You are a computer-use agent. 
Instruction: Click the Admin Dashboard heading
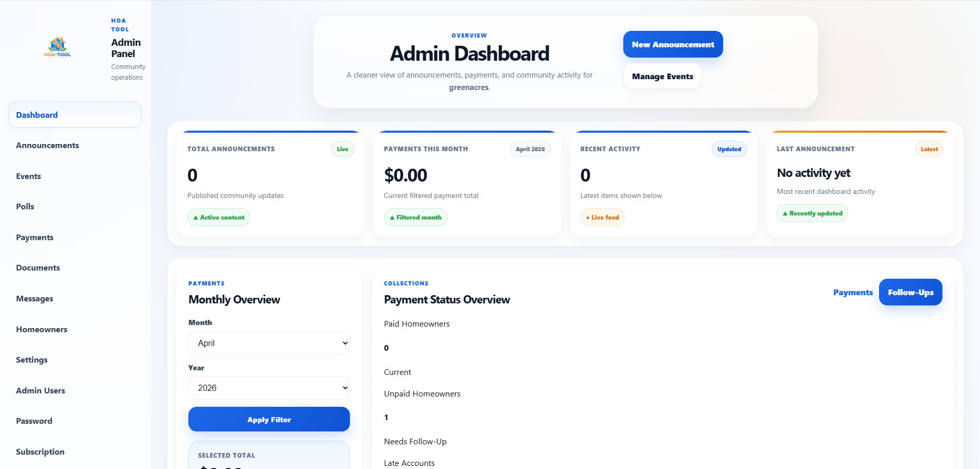coord(469,53)
